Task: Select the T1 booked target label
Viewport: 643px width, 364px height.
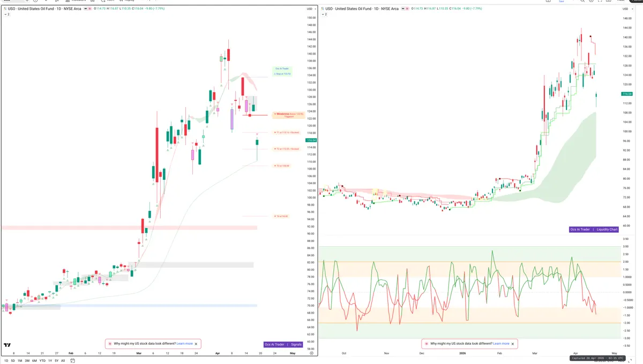Action: point(287,132)
